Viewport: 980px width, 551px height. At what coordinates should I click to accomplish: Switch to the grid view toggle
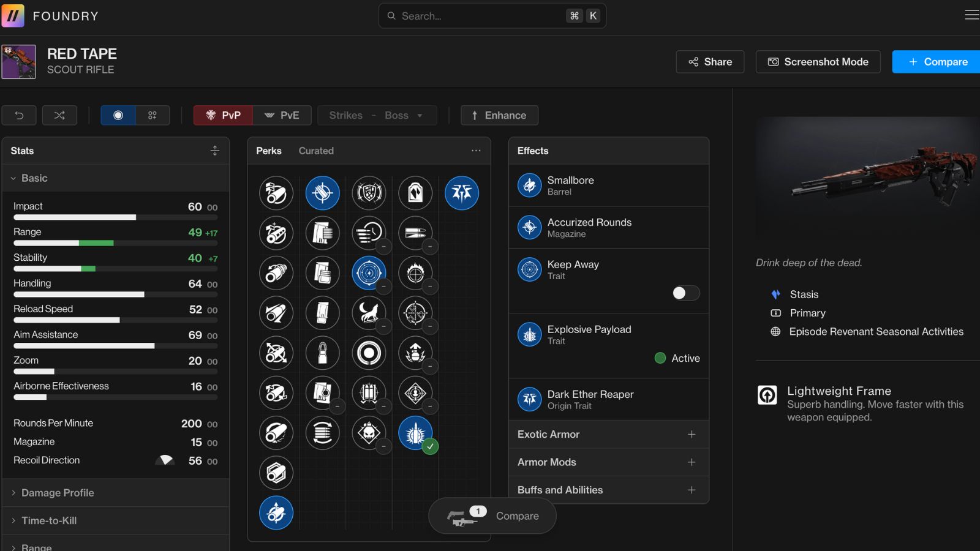click(153, 115)
